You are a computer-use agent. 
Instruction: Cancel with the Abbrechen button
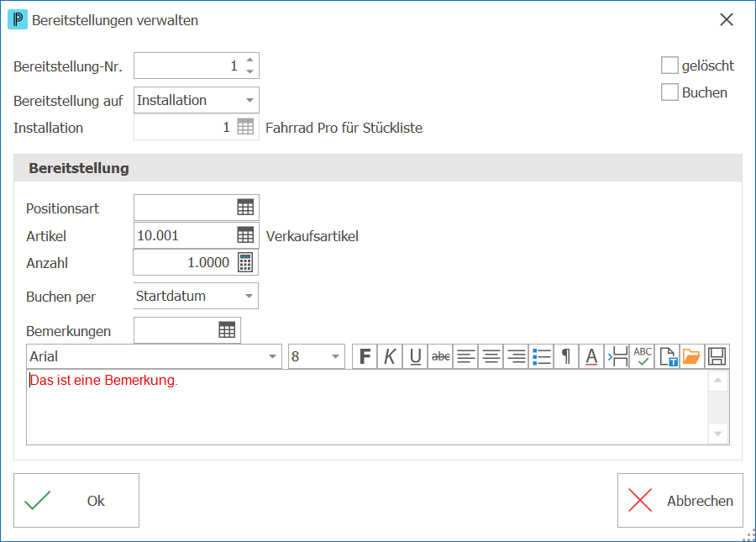(680, 501)
